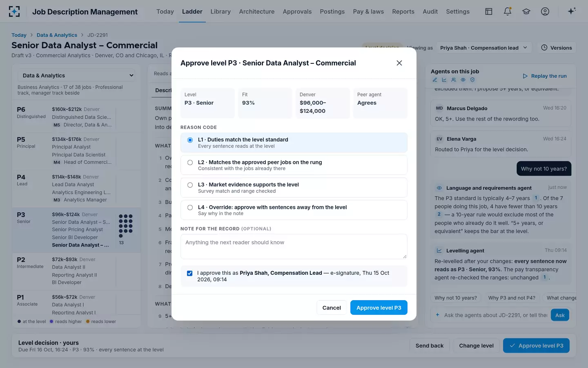Click the Data & Analytics breadcrumb link
The height and width of the screenshot is (368, 588).
click(57, 35)
